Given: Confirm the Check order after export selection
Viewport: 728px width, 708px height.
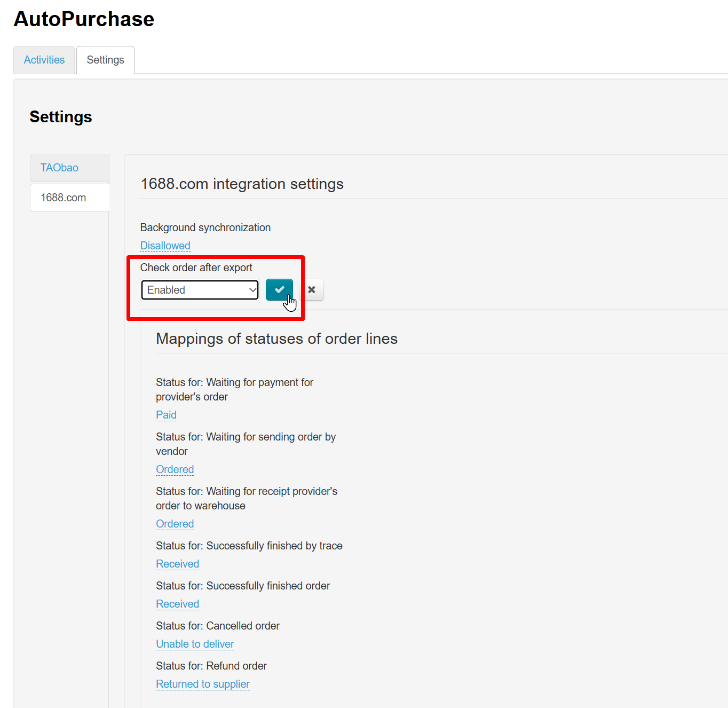Looking at the screenshot, I should click(279, 289).
